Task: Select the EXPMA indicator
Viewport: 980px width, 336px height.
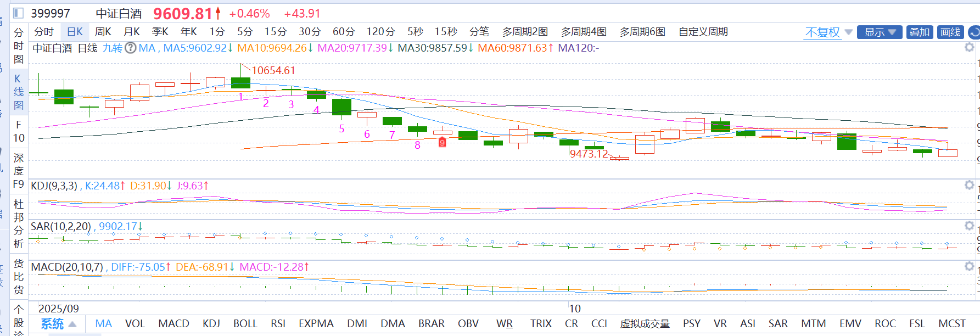Action: coord(316,324)
